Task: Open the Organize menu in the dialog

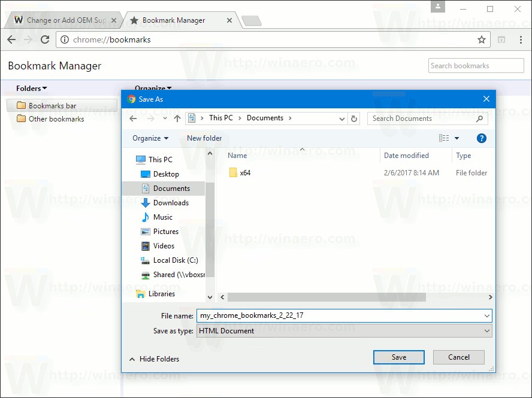Action: click(x=149, y=138)
